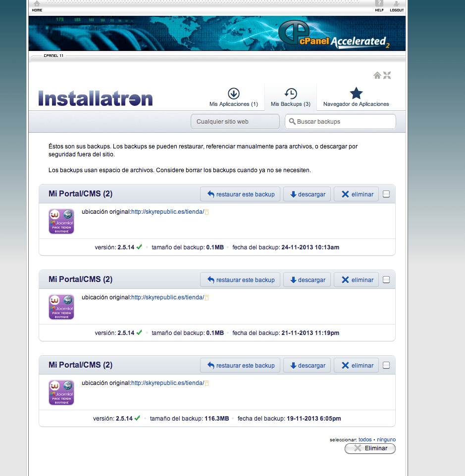This screenshot has height=476, width=465.
Task: Delete the 19-11-2013 backup with eliminar
Action: (356, 366)
